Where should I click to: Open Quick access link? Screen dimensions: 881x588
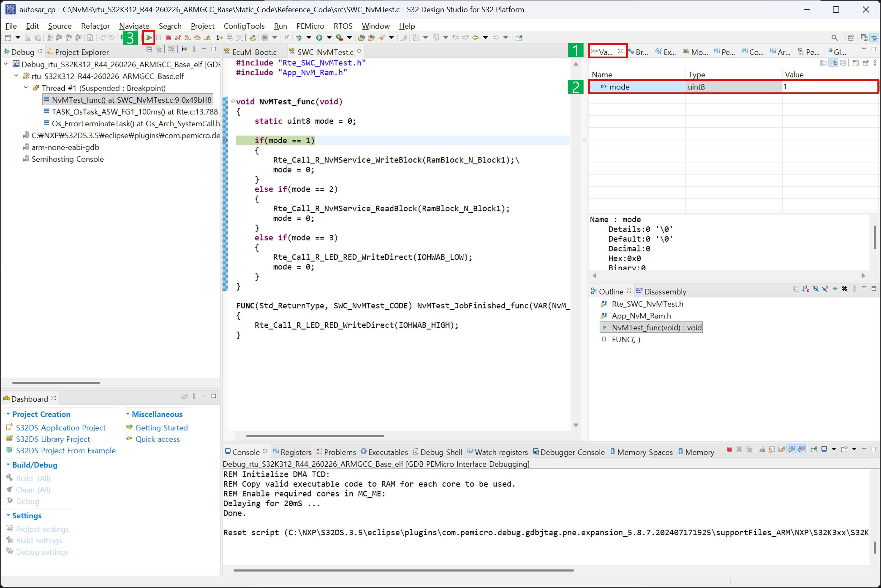tap(158, 439)
